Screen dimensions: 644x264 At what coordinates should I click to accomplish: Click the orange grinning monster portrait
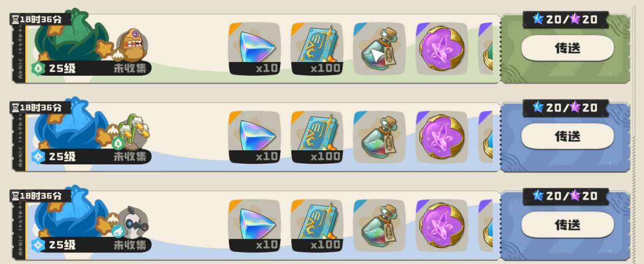click(x=132, y=45)
